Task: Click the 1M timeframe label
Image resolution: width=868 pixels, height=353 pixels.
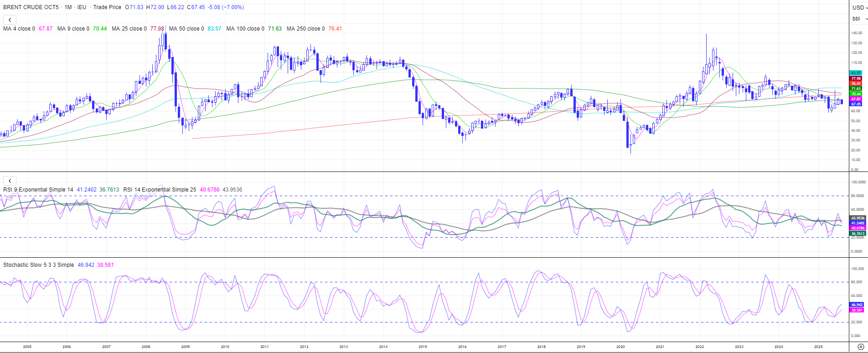Action: click(68, 7)
